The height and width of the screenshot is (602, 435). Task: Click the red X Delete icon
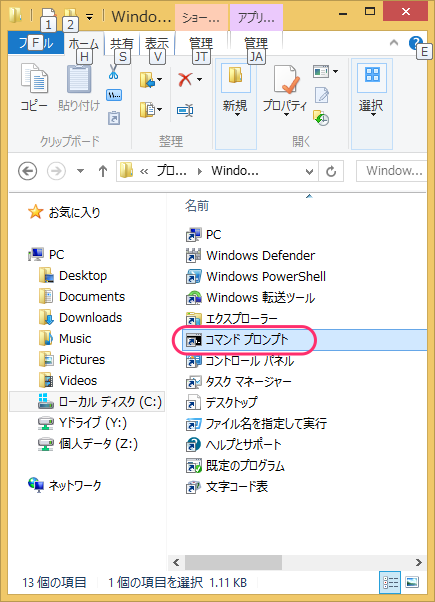pos(185,79)
